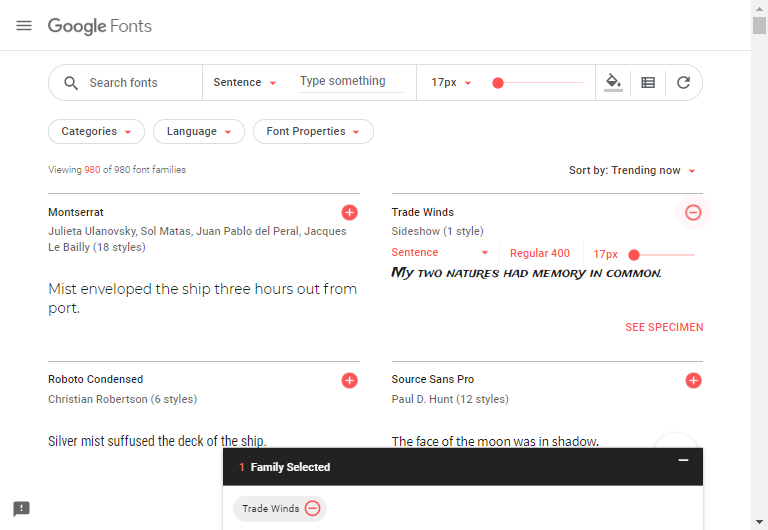768x530 pixels.
Task: Click the Google Fonts logo
Action: pyautogui.click(x=99, y=26)
